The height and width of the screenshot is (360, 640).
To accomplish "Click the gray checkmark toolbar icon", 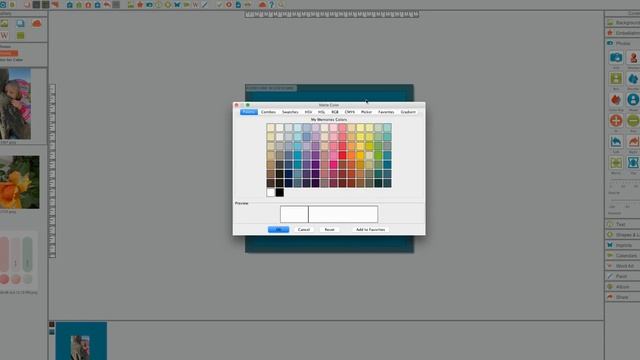I will [220, 5].
